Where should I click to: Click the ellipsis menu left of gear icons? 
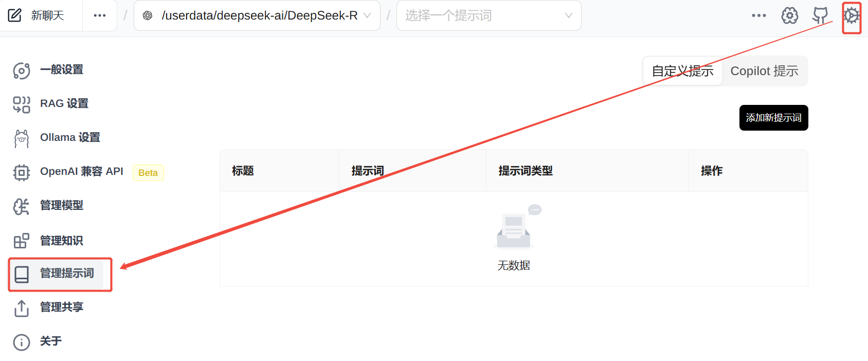[758, 15]
